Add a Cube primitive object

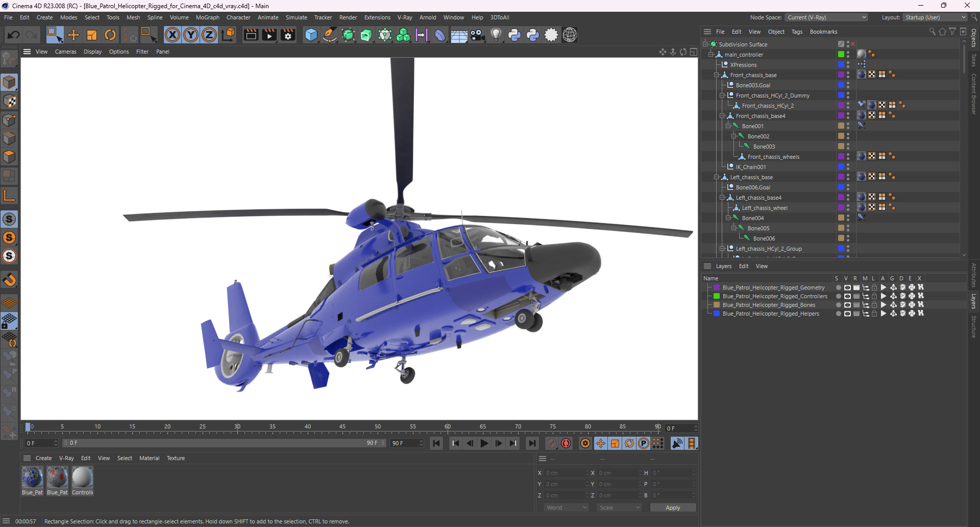(311, 35)
